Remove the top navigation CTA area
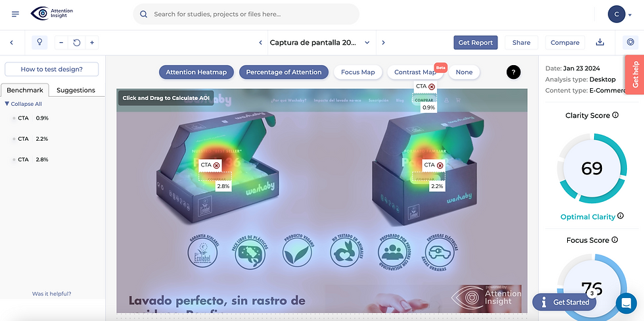The width and height of the screenshot is (644, 321). (431, 87)
